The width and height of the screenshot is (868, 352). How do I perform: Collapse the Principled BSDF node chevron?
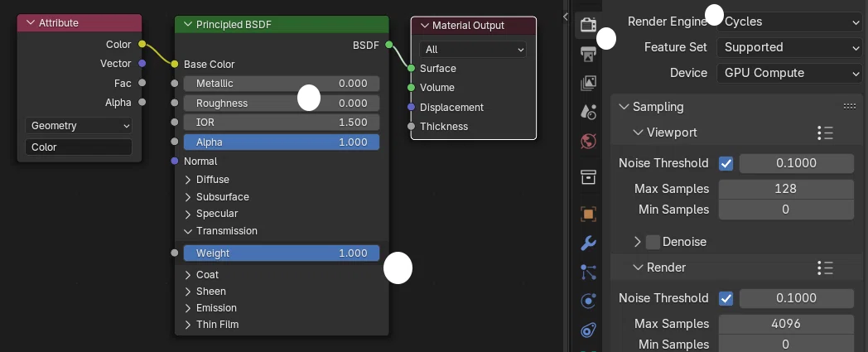[x=187, y=24]
